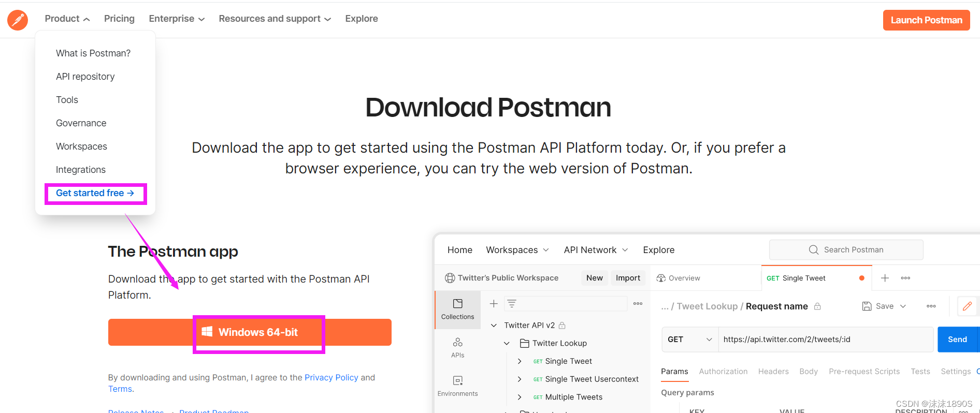Viewport: 980px width, 413px height.
Task: Select What is Postman? menu entry
Action: point(93,53)
